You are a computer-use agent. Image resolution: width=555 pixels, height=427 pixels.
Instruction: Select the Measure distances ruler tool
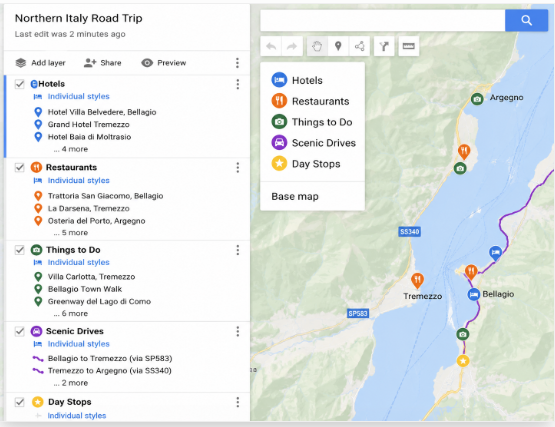click(x=408, y=46)
